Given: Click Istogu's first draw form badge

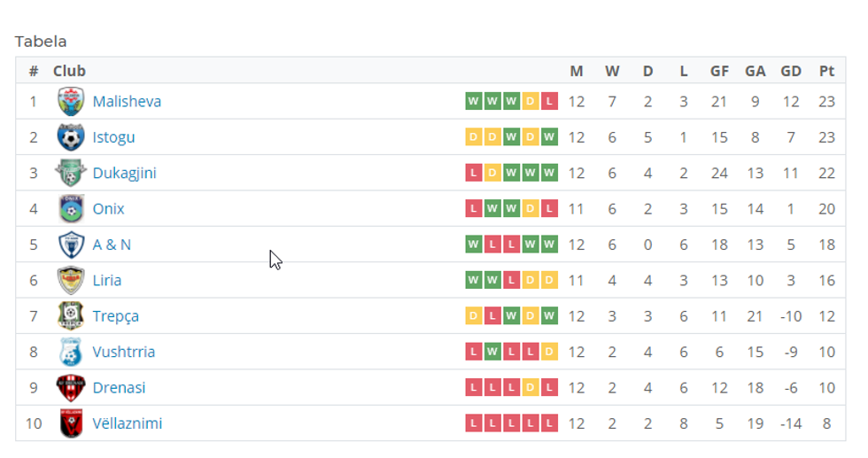Looking at the screenshot, I should [x=473, y=137].
